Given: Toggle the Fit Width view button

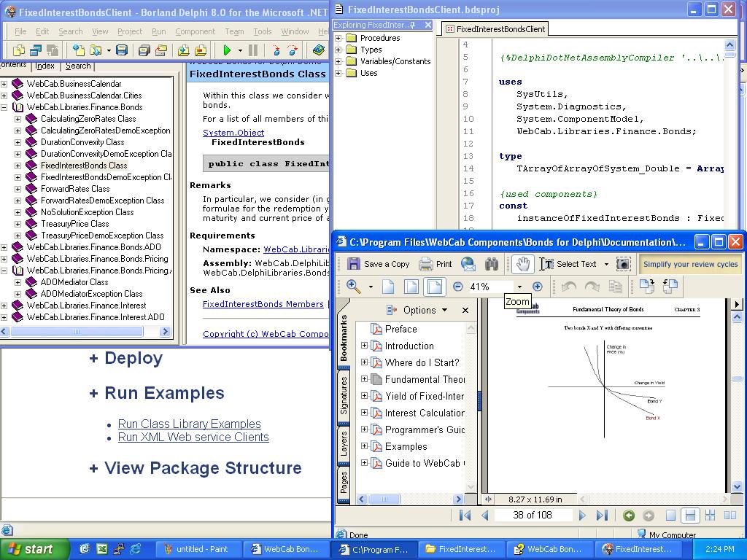Looking at the screenshot, I should click(434, 286).
